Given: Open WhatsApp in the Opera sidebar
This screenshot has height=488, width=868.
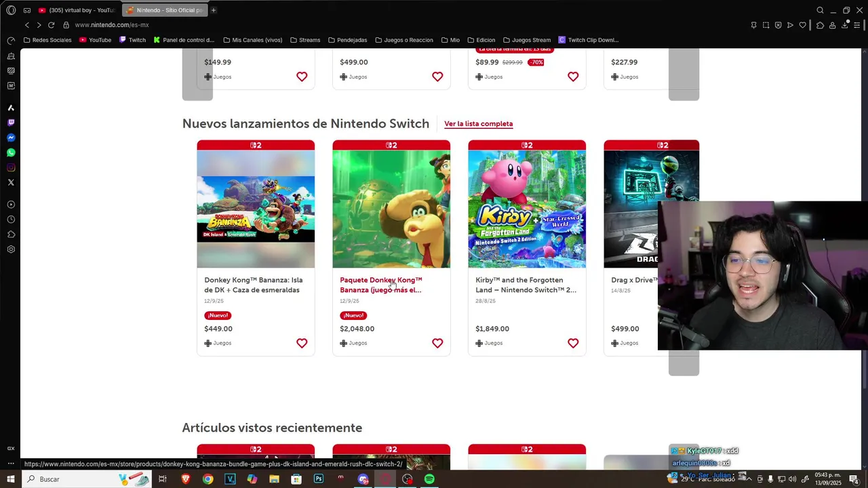Looking at the screenshot, I should (x=11, y=152).
